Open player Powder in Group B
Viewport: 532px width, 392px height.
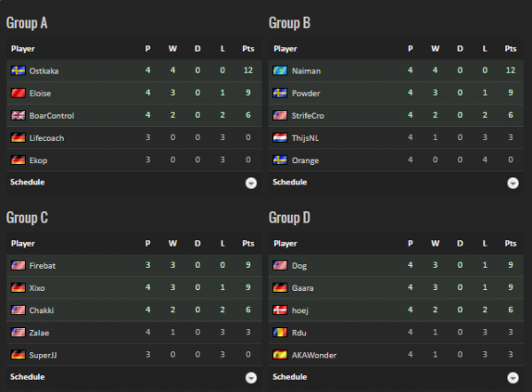(306, 93)
